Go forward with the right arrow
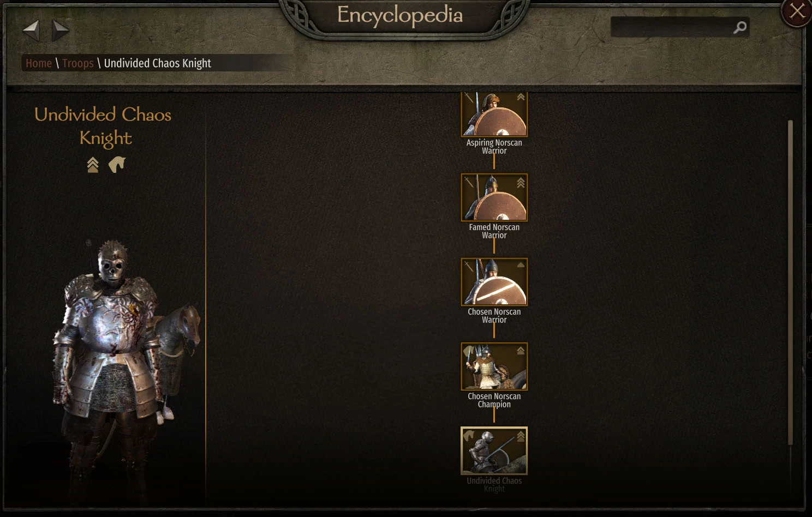 pyautogui.click(x=61, y=30)
